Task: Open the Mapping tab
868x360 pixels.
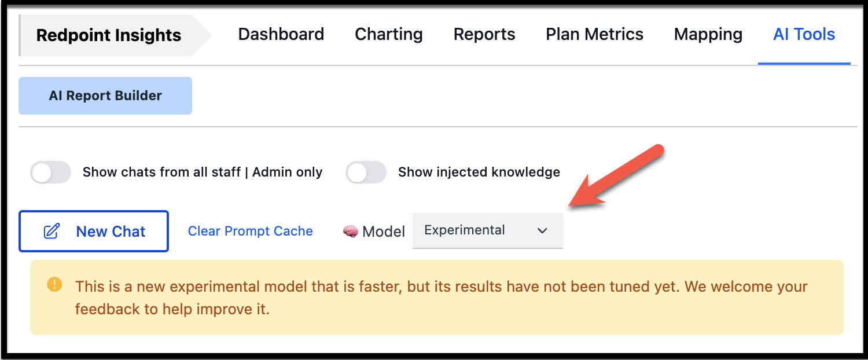Action: pos(708,35)
